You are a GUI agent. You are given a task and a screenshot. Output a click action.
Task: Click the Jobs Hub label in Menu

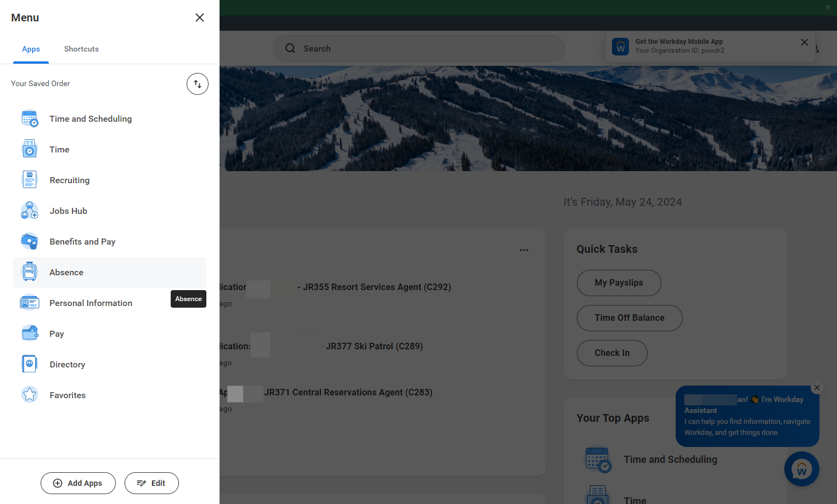pos(69,211)
